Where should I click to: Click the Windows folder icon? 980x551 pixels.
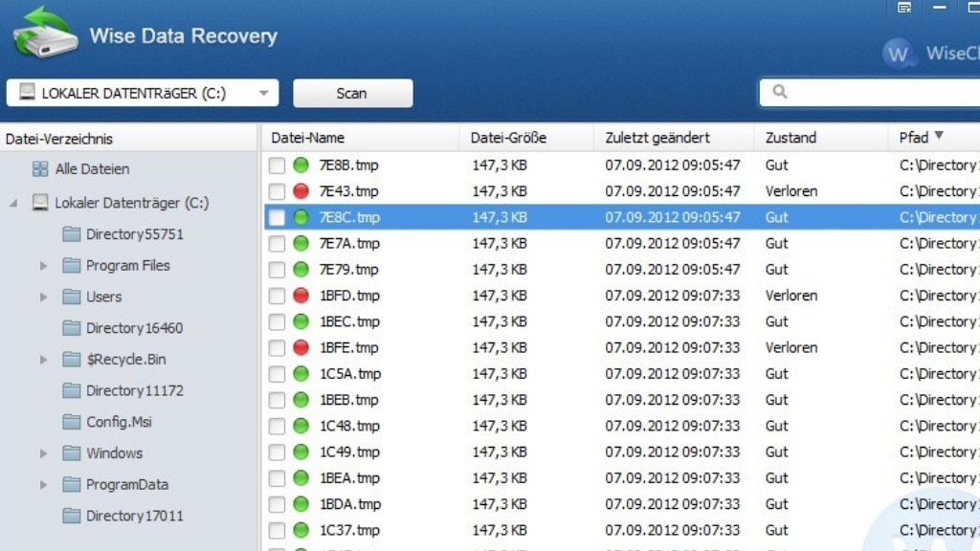[x=71, y=452]
